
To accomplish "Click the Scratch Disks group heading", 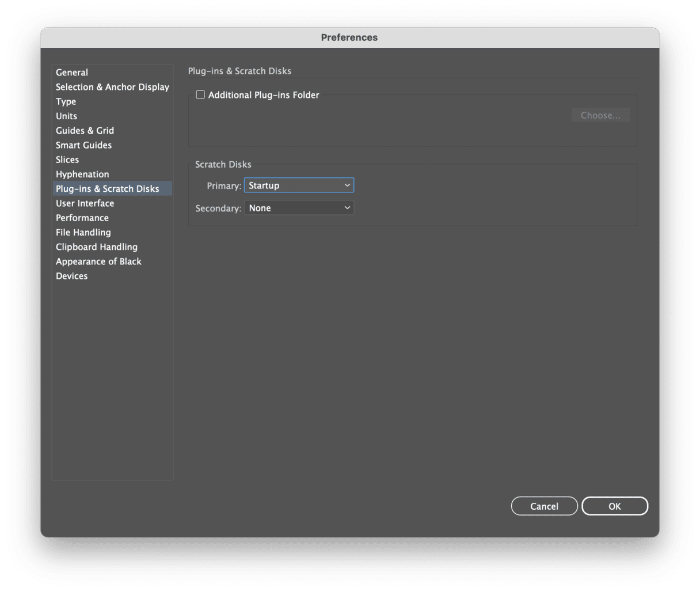I will [223, 164].
